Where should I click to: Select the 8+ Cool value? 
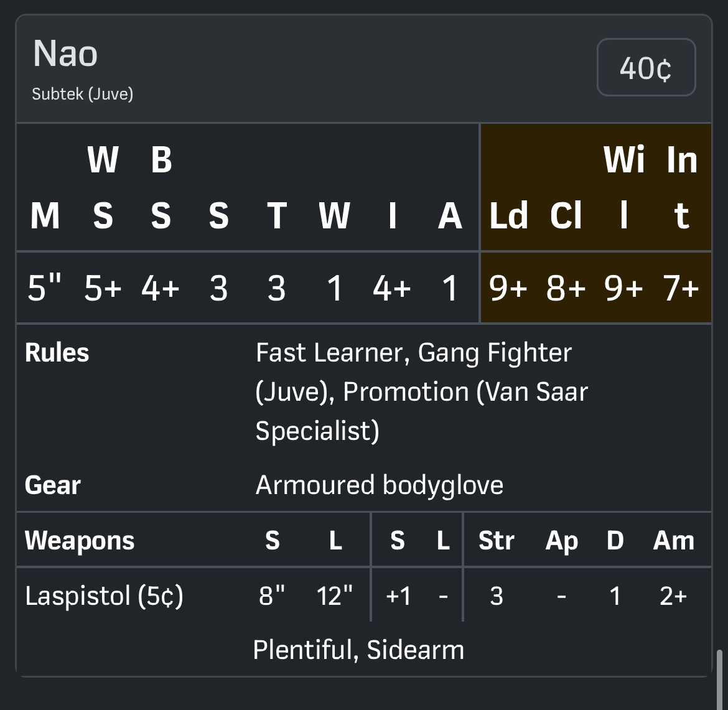coord(566,288)
